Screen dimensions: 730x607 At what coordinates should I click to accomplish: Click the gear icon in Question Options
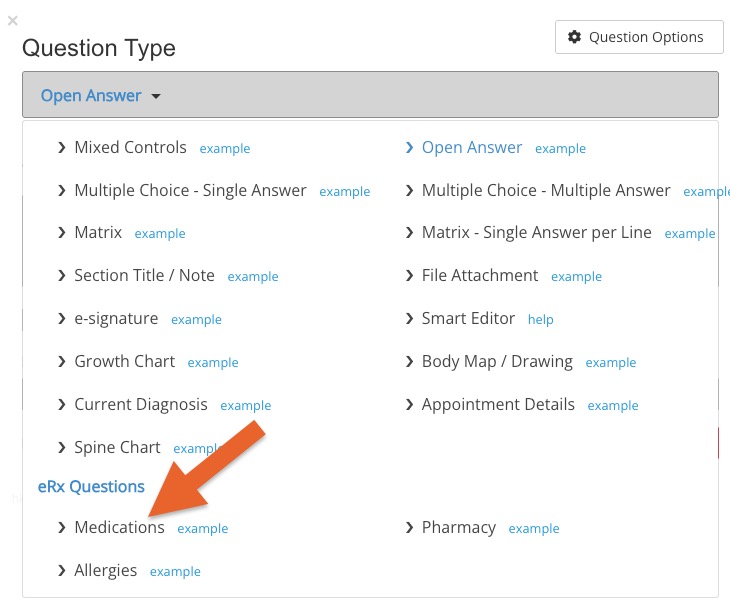pyautogui.click(x=574, y=37)
